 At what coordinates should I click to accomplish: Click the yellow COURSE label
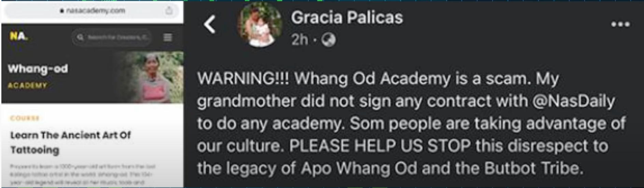point(25,118)
